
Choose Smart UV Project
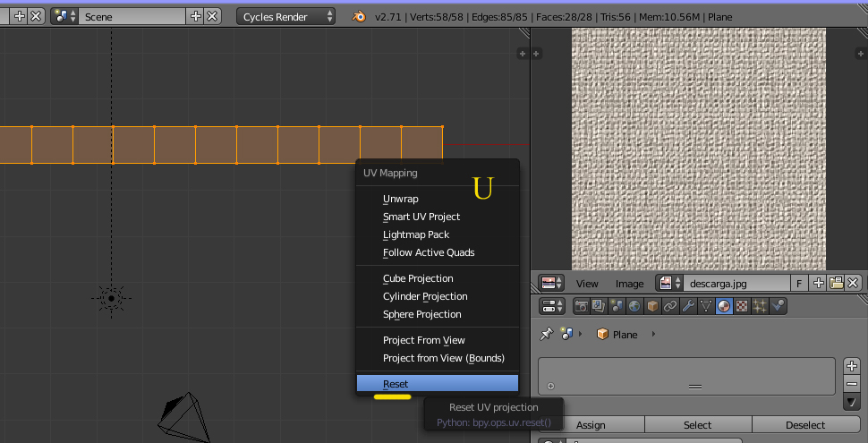(438, 217)
